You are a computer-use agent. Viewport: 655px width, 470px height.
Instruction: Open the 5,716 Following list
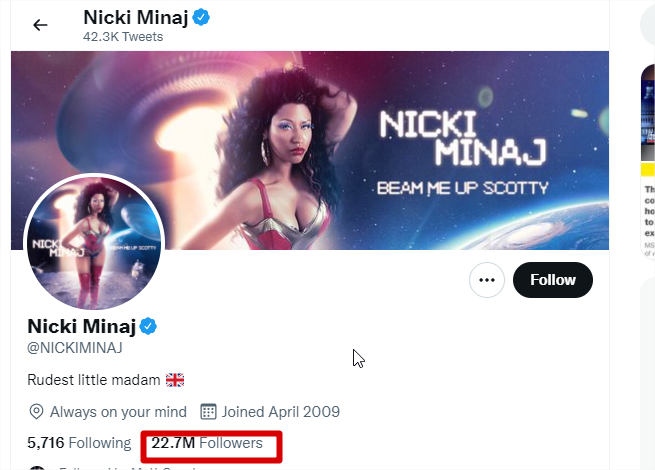79,443
